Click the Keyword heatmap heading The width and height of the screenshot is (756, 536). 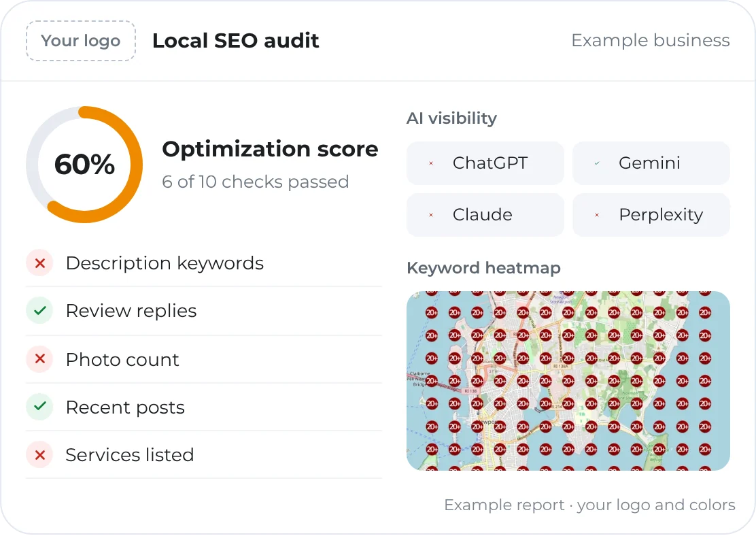tap(483, 268)
